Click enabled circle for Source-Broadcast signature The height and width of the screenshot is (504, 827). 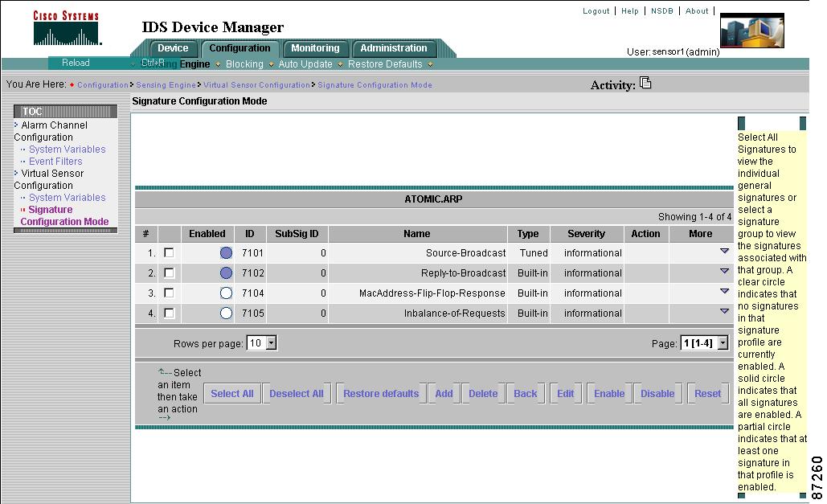pos(226,253)
